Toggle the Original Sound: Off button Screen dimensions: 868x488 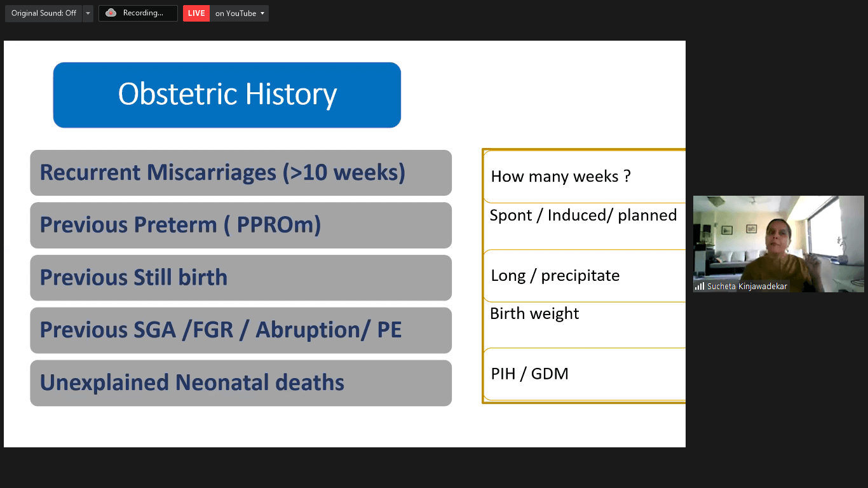click(43, 13)
